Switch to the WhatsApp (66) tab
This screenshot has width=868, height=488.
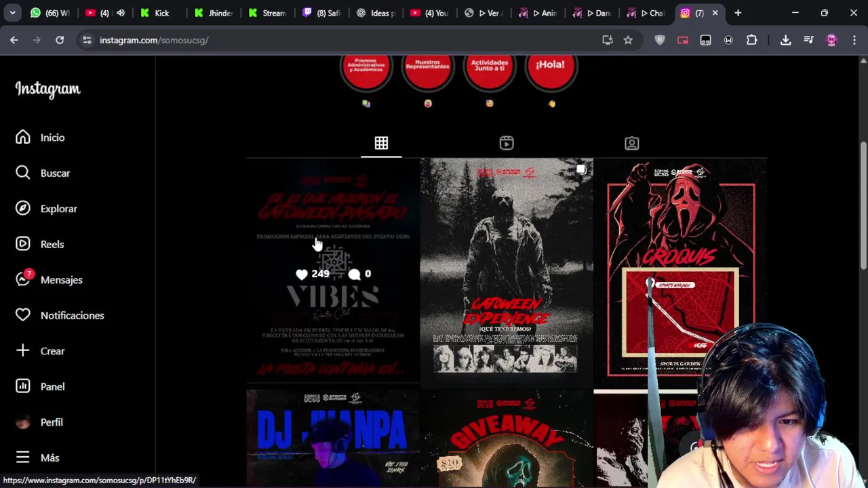pos(50,13)
